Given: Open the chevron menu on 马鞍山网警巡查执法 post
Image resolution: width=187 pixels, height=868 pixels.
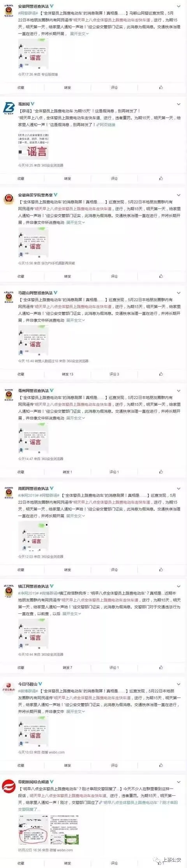Looking at the screenshot, I should pyautogui.click(x=179, y=293).
